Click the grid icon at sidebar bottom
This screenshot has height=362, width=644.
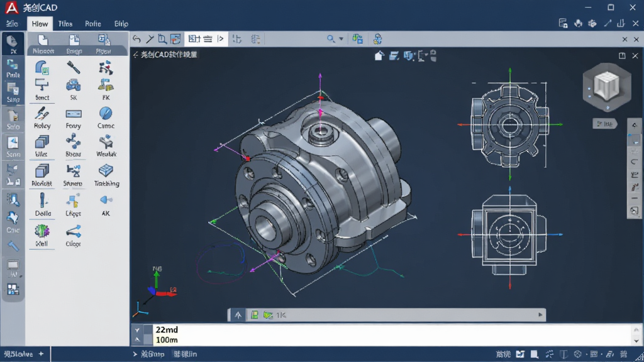pyautogui.click(x=13, y=290)
